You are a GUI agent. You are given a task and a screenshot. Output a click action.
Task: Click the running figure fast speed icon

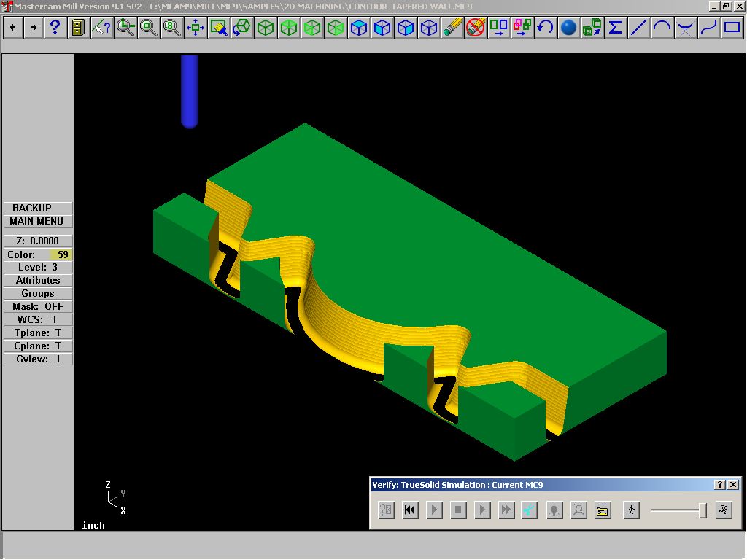coord(724,510)
